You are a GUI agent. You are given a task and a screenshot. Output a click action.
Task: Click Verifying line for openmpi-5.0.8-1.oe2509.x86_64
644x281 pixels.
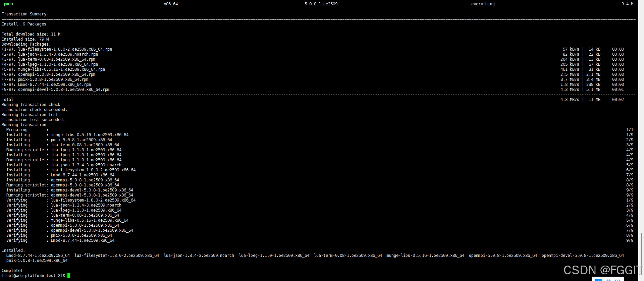pos(63,225)
